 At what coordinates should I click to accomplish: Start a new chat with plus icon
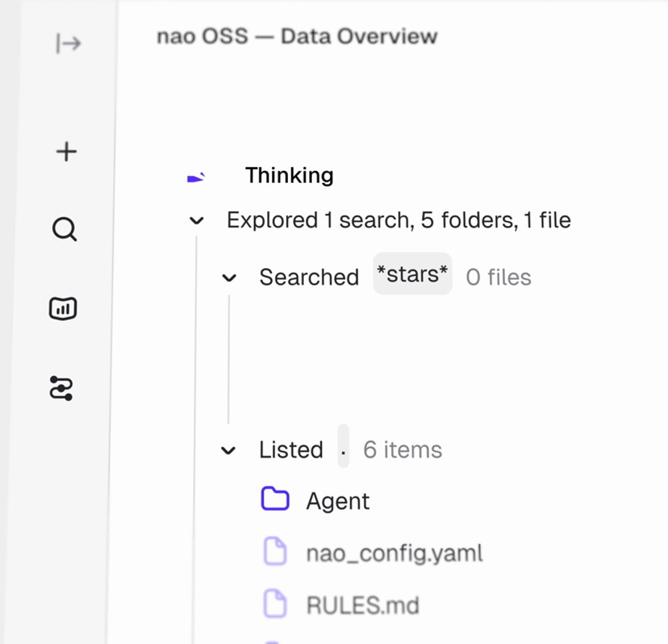pyautogui.click(x=66, y=152)
